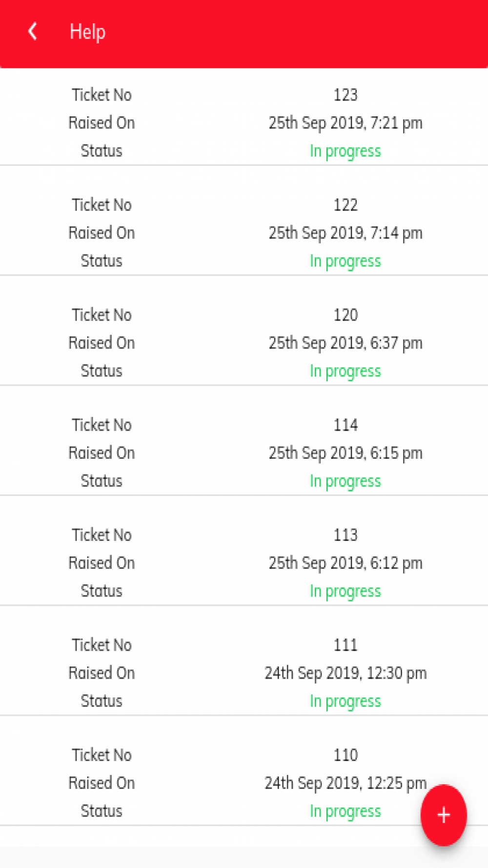Select the date 25th Sep 2019, 7:21 pm
This screenshot has width=488, height=868.
345,123
